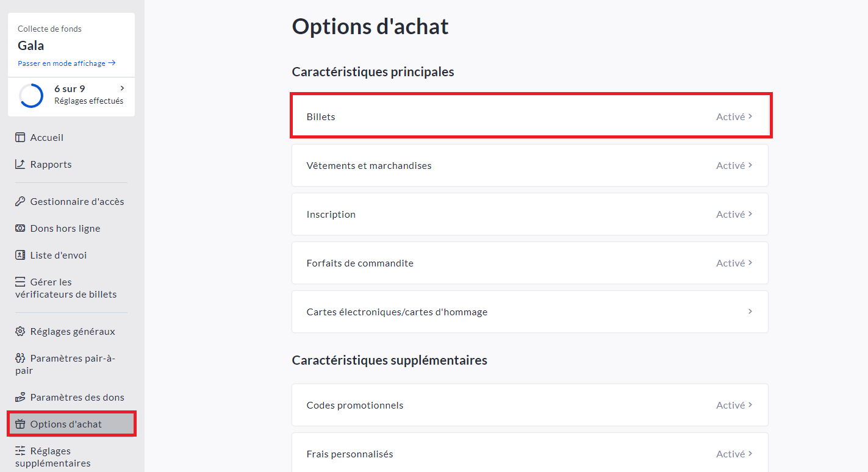Image resolution: width=868 pixels, height=472 pixels.
Task: Open the Billets row chevron
Action: [750, 116]
